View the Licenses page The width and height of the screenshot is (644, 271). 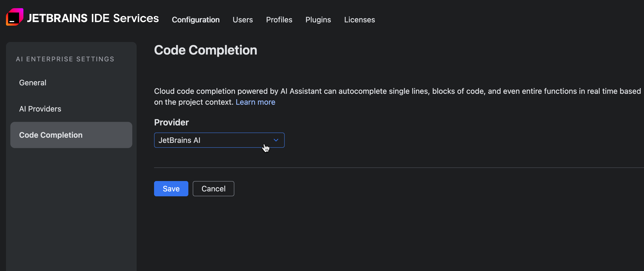tap(359, 19)
